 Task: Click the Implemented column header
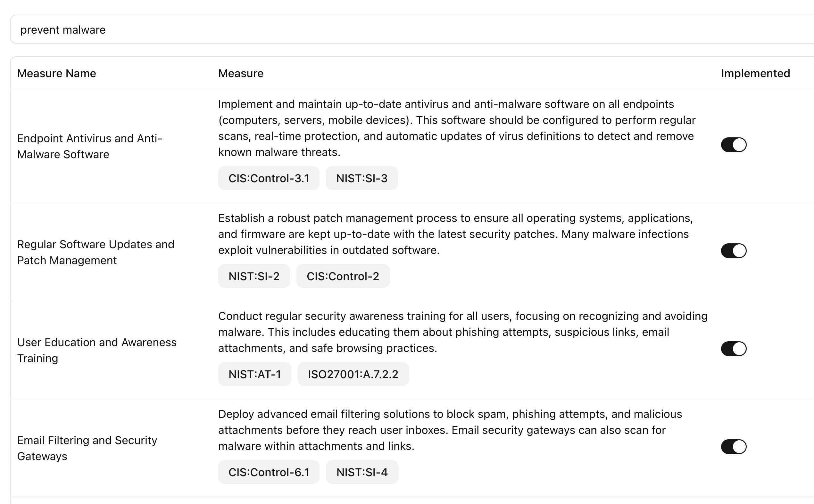click(755, 73)
